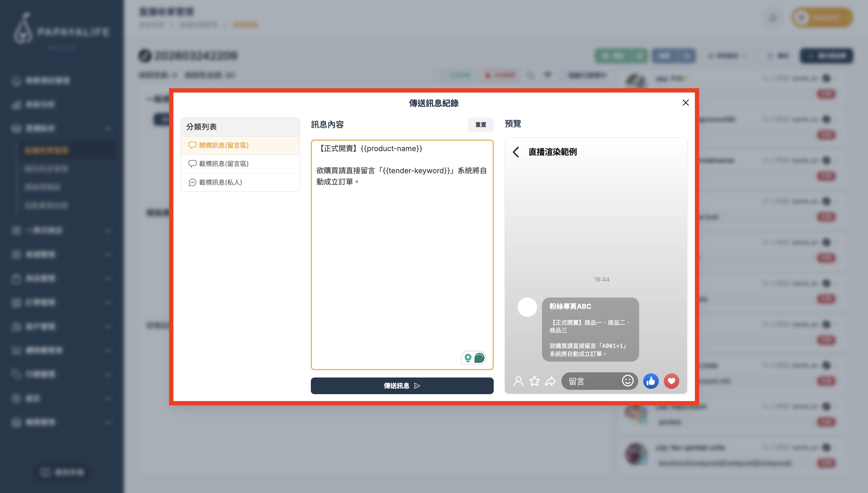This screenshot has height=493, width=868.
Task: Click the back arrow beside 直播渲染範例
Action: pos(517,152)
